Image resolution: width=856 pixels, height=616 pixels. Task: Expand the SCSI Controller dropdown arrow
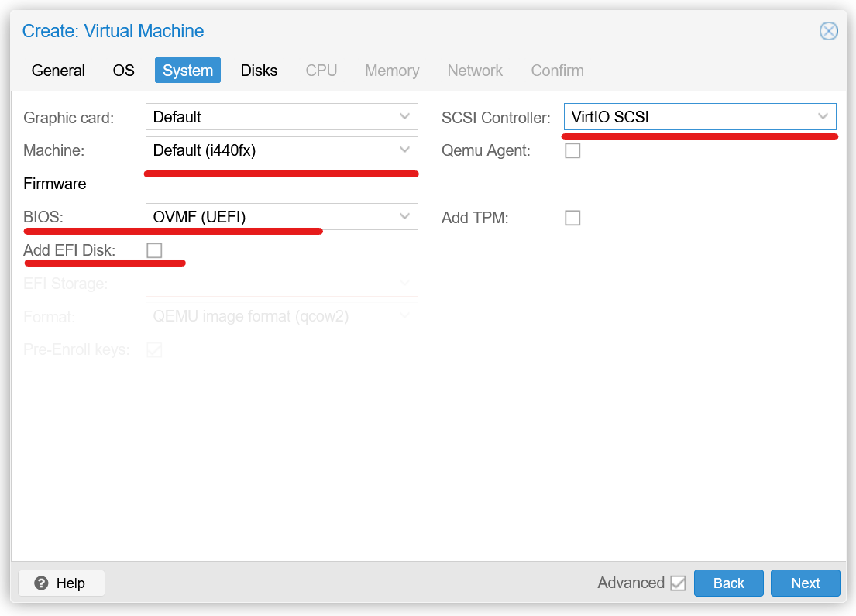coord(823,116)
